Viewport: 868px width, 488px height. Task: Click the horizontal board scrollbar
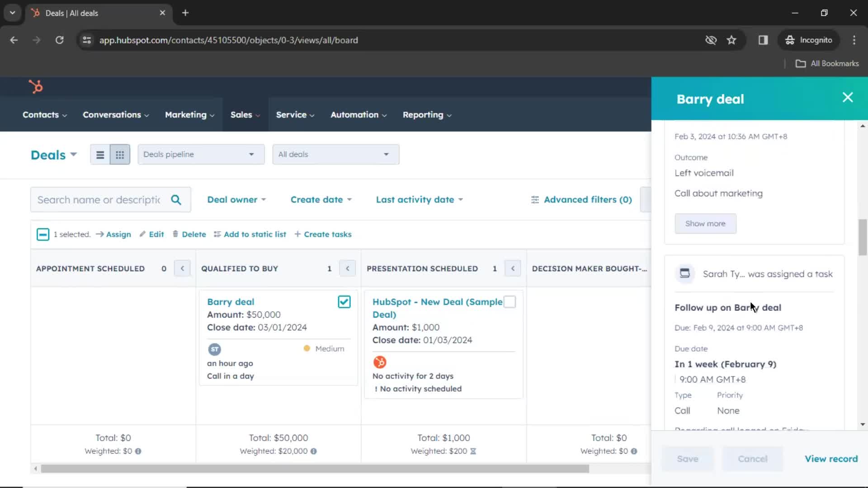click(x=315, y=469)
